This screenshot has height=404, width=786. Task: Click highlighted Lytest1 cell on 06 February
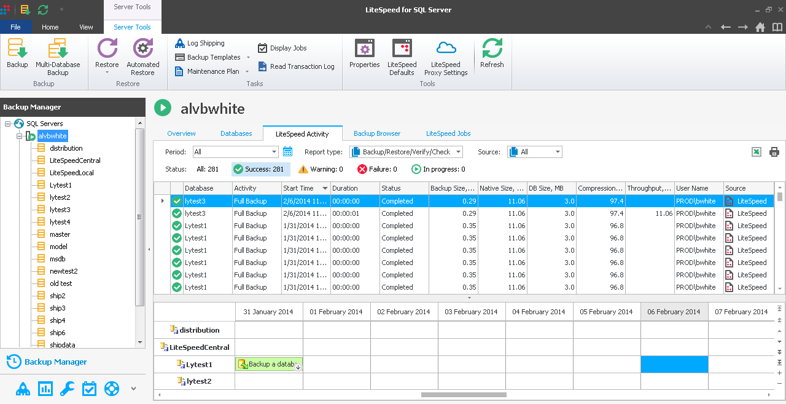pos(674,364)
